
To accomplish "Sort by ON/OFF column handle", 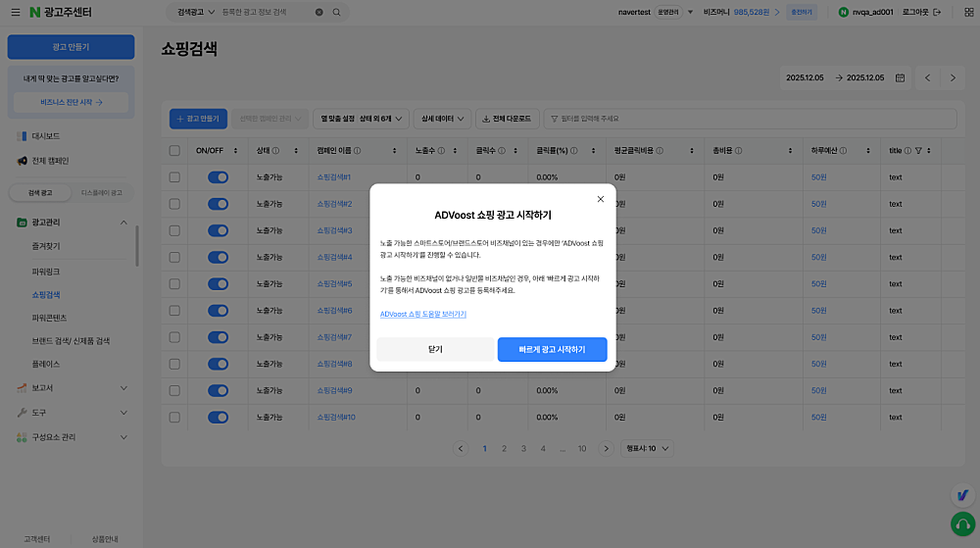I will [235, 151].
